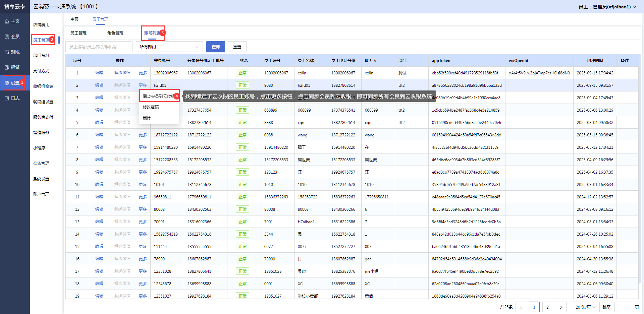Viewport: 644px width, 314px height.
Task: Focus the 员工编号/员工名称/手机号 search field
Action: (99, 47)
